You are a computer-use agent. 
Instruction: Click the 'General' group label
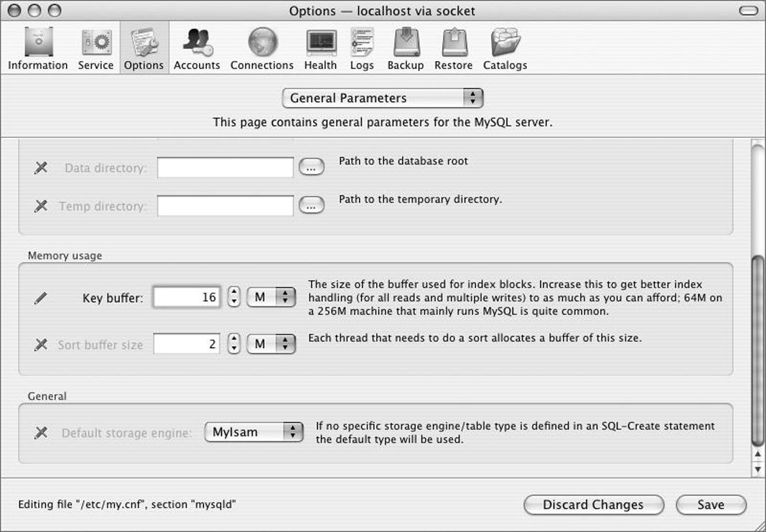[47, 396]
